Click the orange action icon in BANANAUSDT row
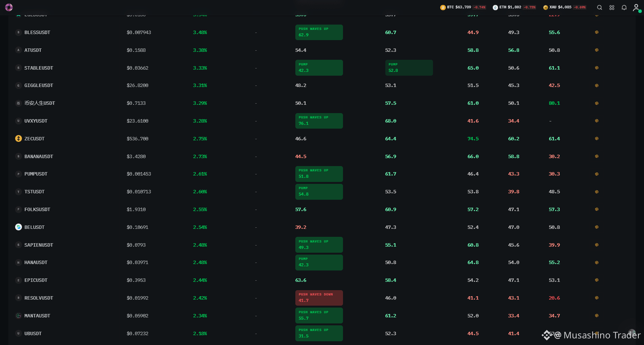644x345 pixels. point(597,156)
